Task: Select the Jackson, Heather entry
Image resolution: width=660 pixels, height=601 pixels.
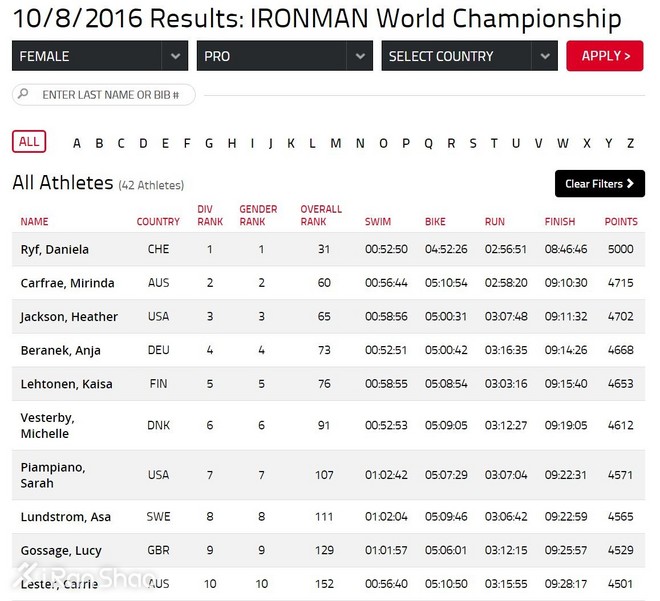Action: coord(69,317)
